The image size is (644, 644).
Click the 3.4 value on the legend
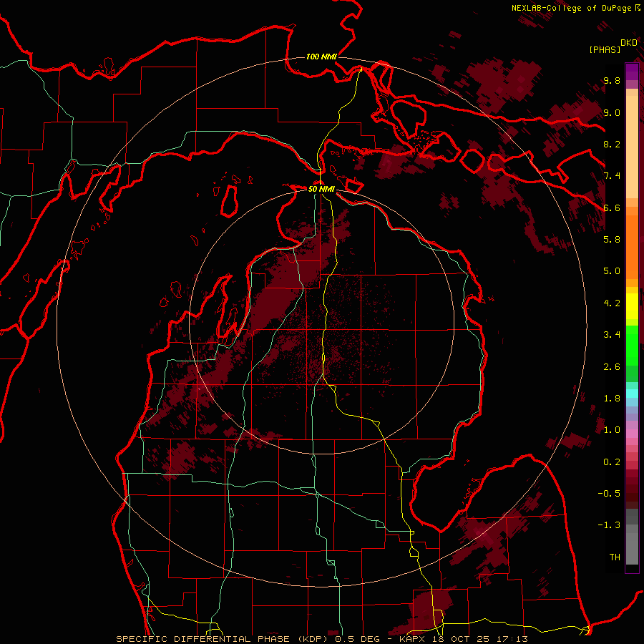612,335
